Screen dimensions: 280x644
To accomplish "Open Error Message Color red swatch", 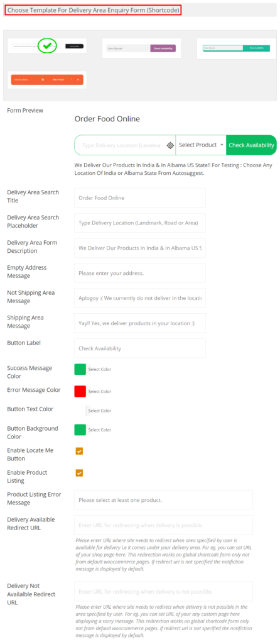I will pos(80,391).
